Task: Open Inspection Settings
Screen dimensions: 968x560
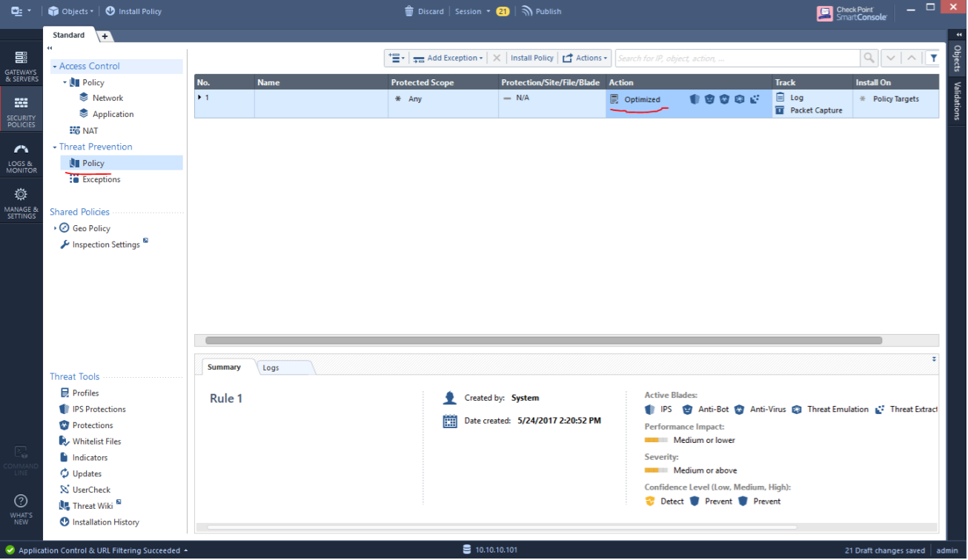Action: tap(104, 244)
